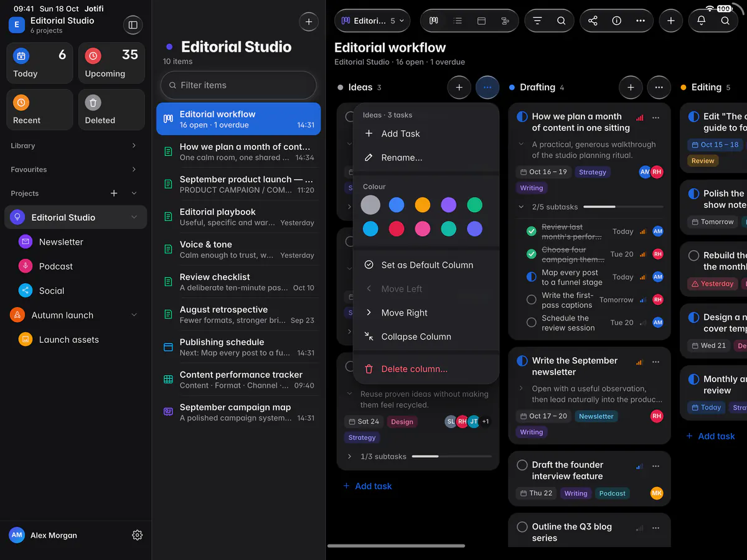The width and height of the screenshot is (747, 560).
Task: Open ellipsis on 'Outline the Q3 blog series' card
Action: coord(655,528)
